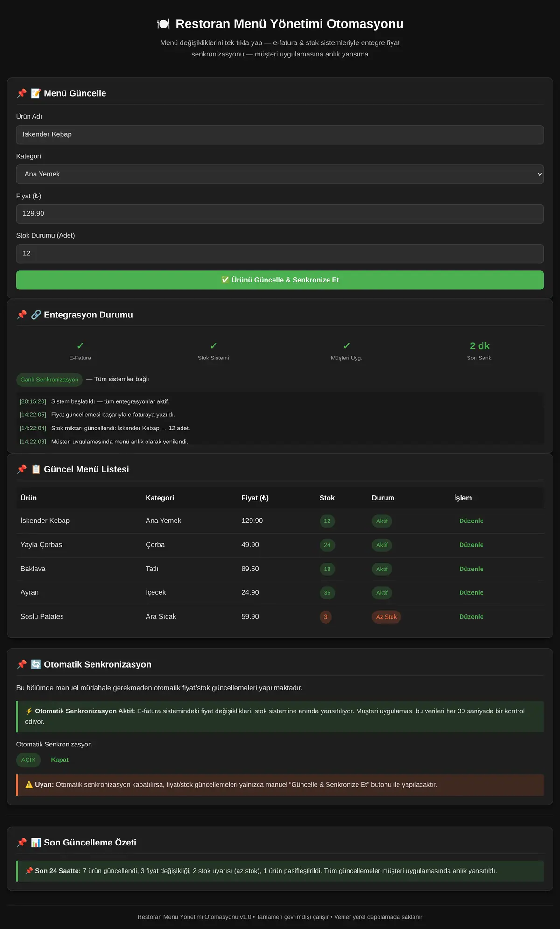Viewport: 560px width, 929px height.
Task: Click the price 89.50 for Baklava
Action: [x=250, y=569]
